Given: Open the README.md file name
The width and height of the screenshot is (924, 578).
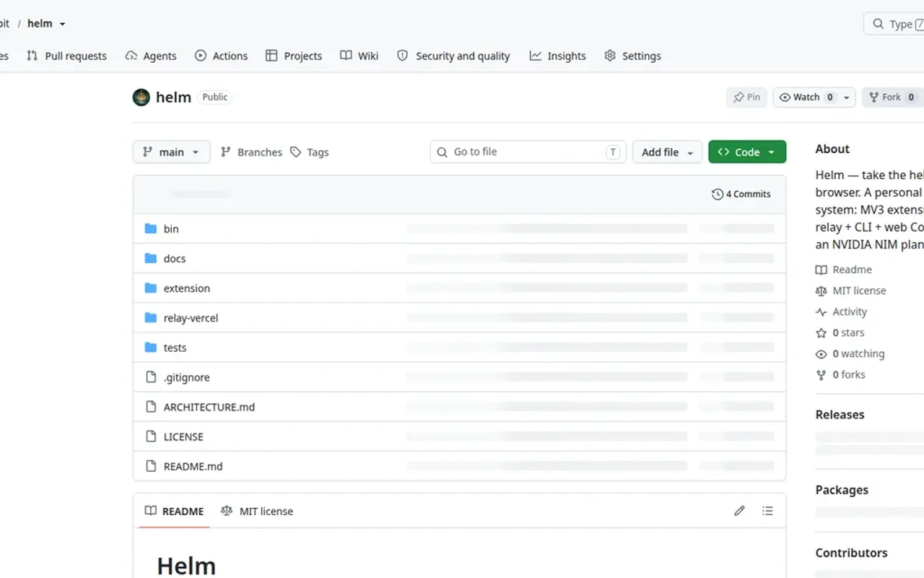Looking at the screenshot, I should (x=193, y=466).
